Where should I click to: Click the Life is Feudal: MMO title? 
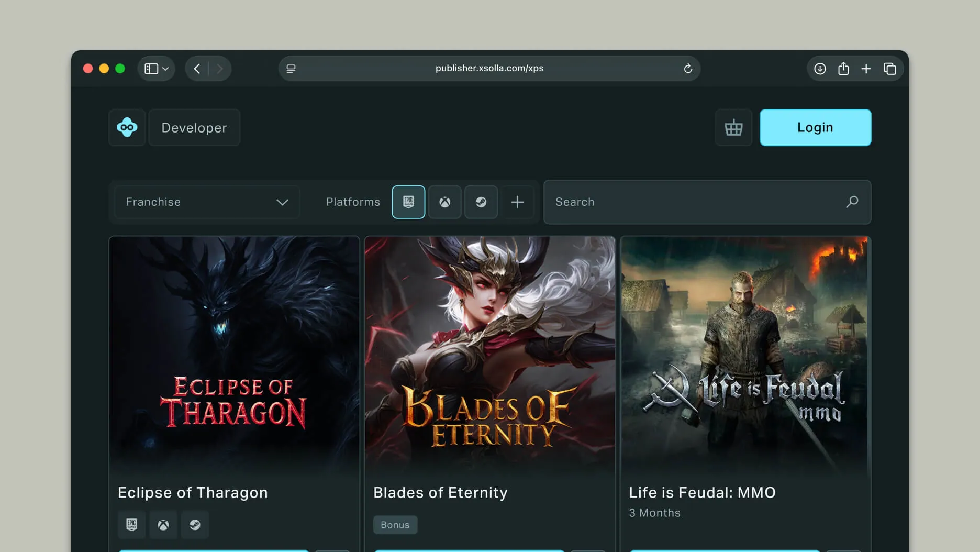coord(702,492)
